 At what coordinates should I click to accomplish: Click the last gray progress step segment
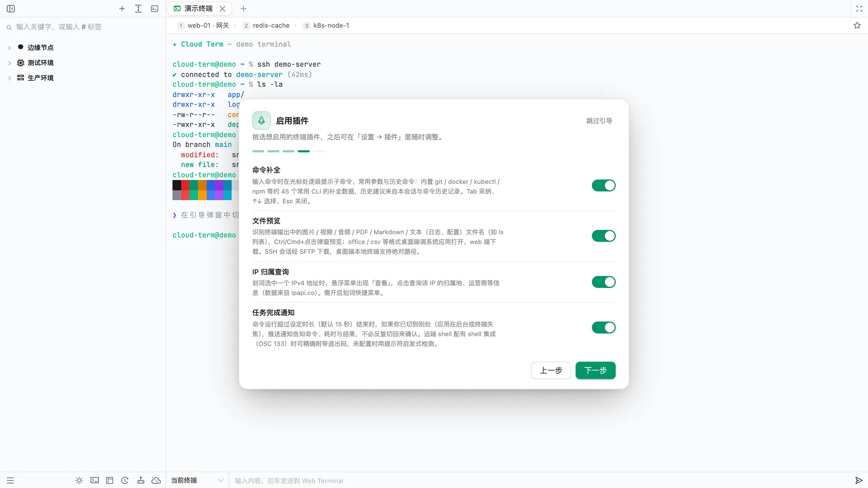319,151
